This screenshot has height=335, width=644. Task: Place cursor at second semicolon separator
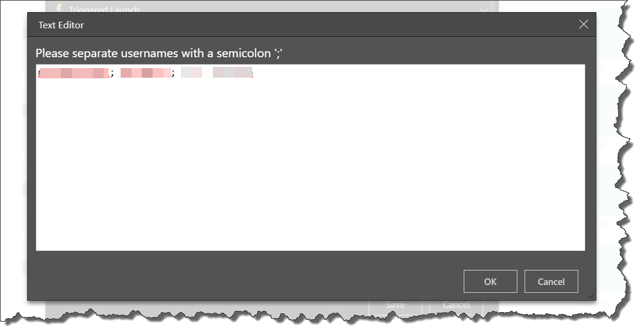[173, 74]
